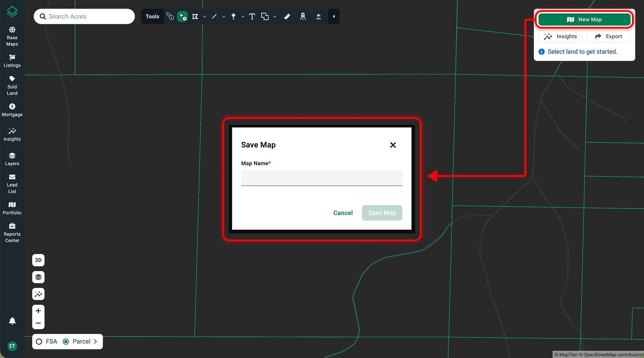
Task: Open the map layers stack button
Action: coord(38,277)
